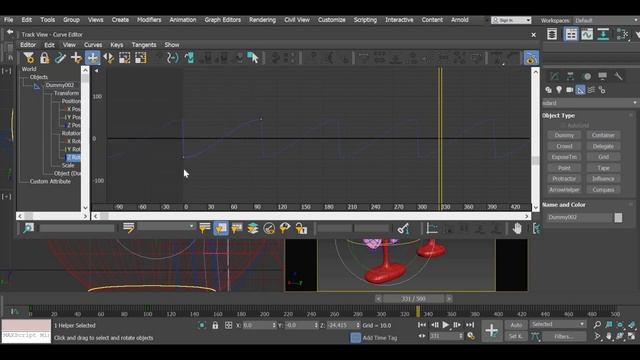
Task: Click the Filter Keyable Tracks icon
Action: [269, 228]
